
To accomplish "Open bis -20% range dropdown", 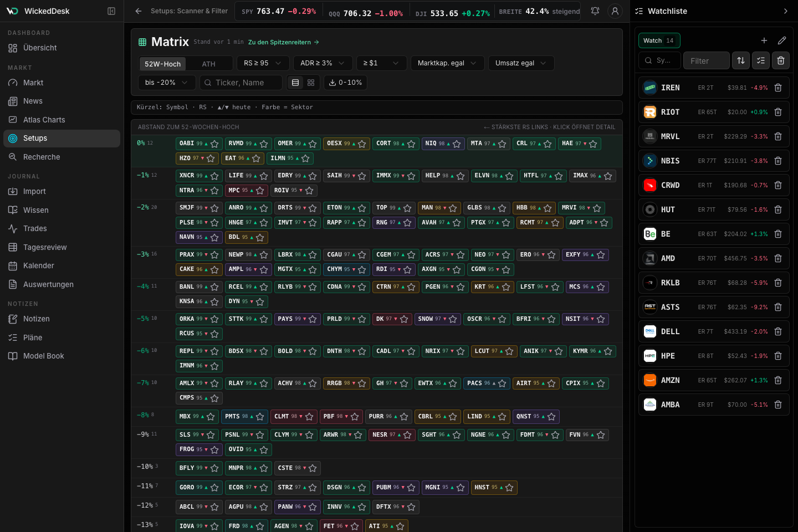I will coord(166,83).
